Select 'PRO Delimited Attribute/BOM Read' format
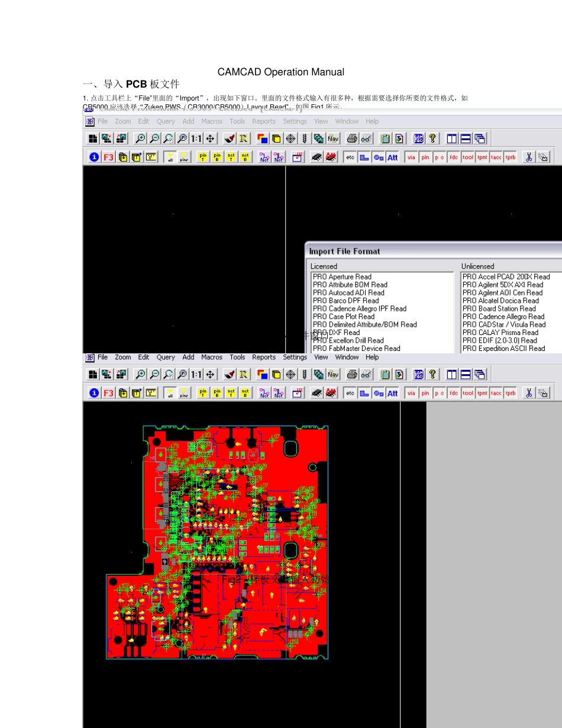Viewport: 562px width, 728px height. point(364,324)
